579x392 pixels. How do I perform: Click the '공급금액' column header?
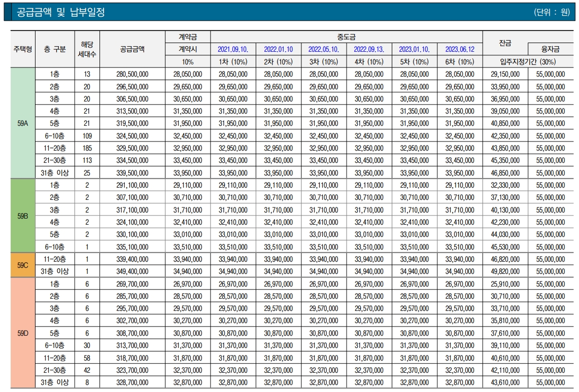(132, 49)
